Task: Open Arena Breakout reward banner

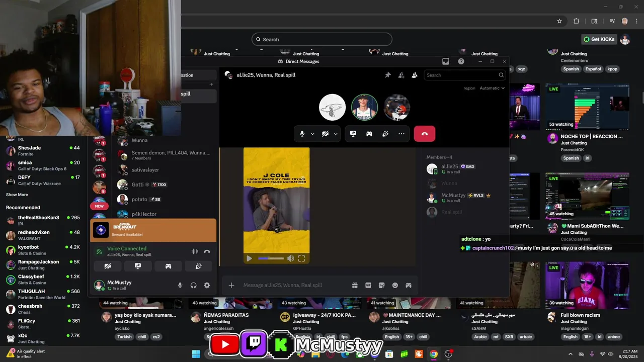Action: [153, 230]
